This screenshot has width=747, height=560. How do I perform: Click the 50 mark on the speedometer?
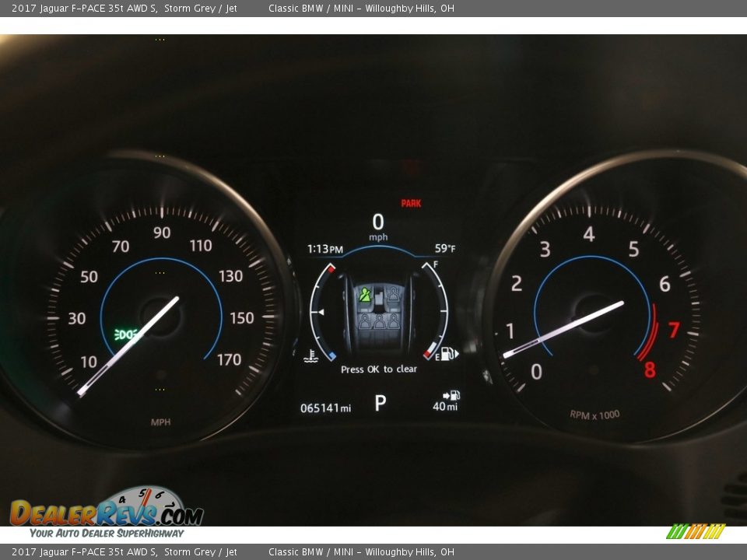click(89, 277)
